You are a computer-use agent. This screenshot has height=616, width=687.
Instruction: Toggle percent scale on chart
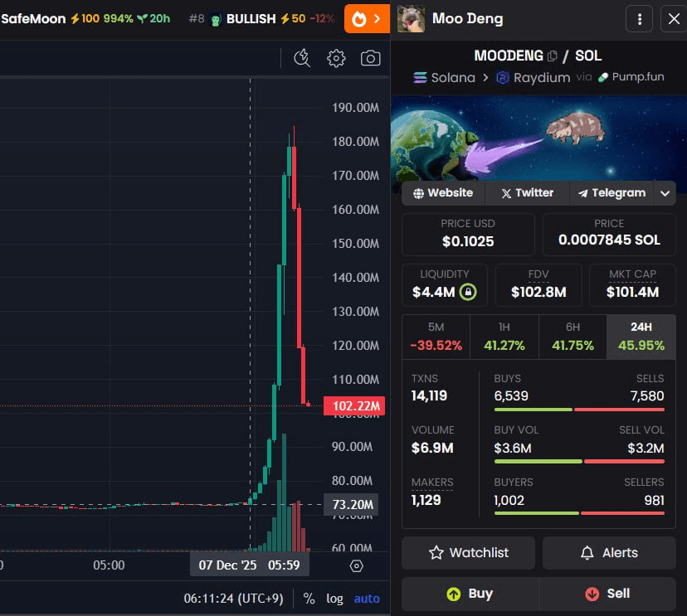[x=309, y=598]
